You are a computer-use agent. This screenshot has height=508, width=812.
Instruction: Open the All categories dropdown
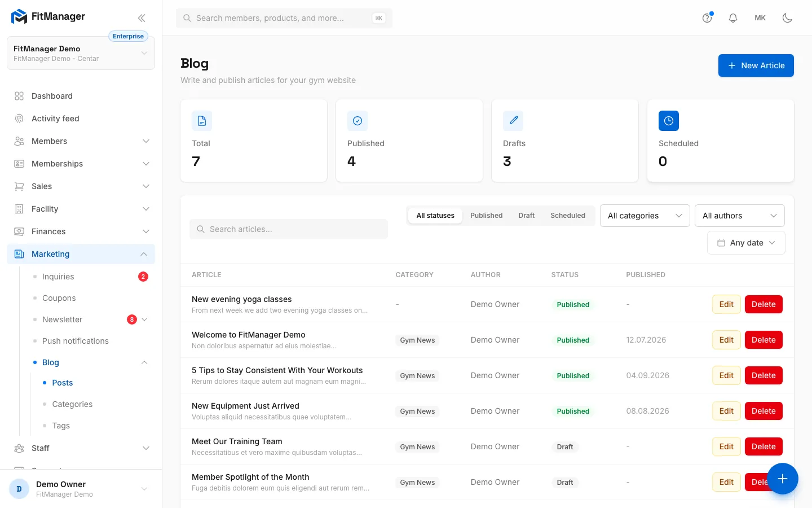645,216
